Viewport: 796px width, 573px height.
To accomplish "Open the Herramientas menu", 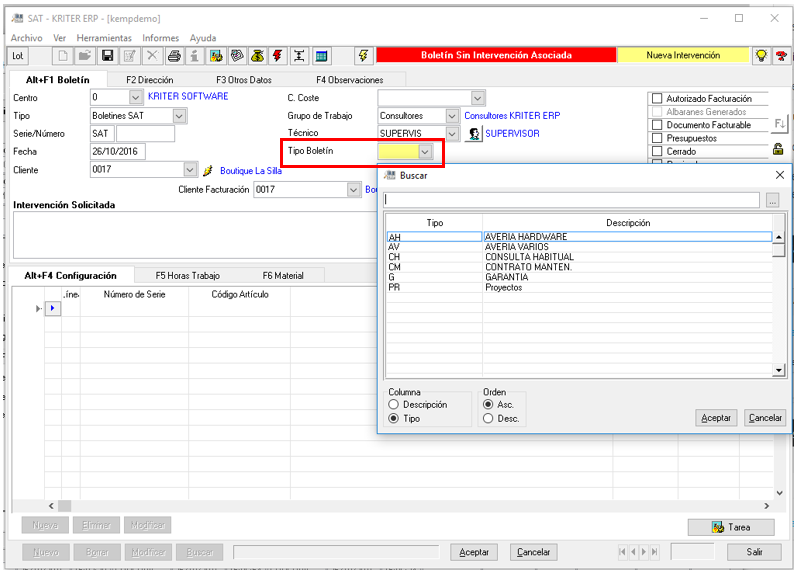I will click(104, 38).
